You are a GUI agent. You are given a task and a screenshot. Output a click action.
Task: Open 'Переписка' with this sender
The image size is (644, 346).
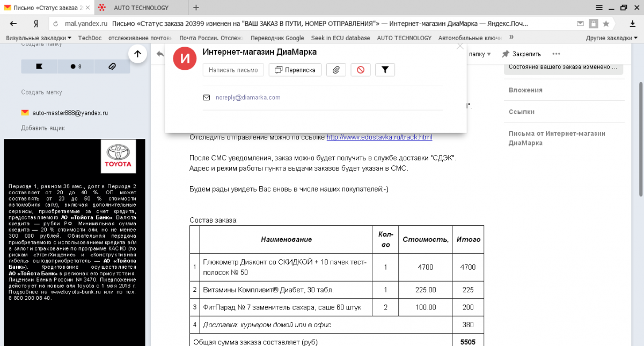click(x=295, y=70)
